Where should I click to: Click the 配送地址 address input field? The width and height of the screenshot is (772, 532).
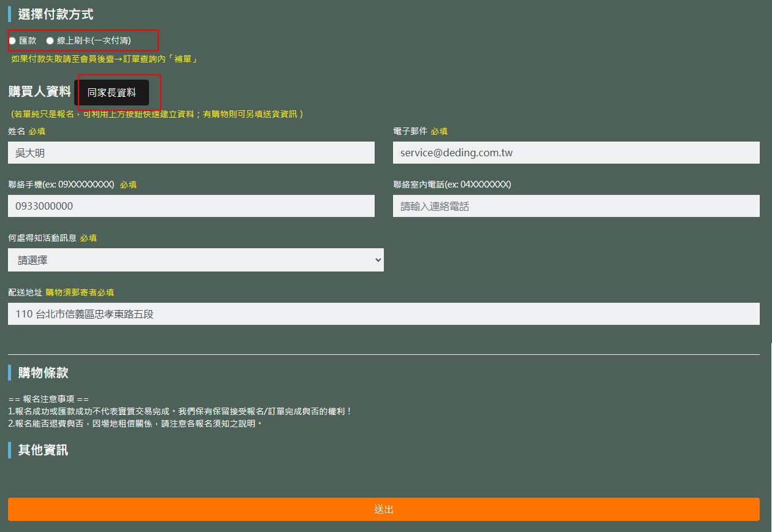383,314
